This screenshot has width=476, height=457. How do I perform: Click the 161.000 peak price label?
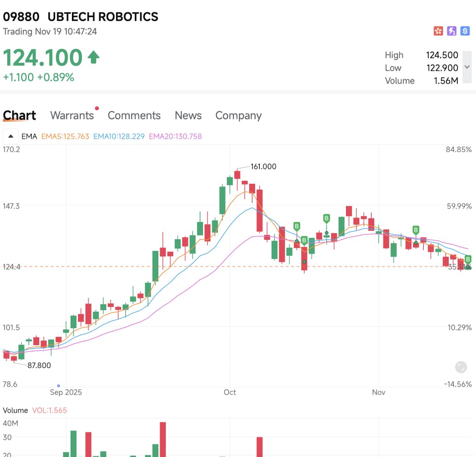pos(263,166)
